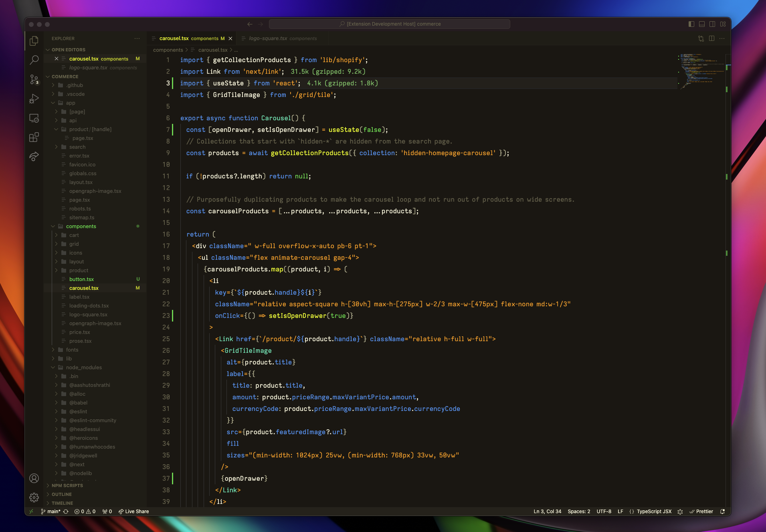Screen dimensions: 766x532
Task: Click Ln 3, Col 34 cursor position
Action: [x=547, y=512]
